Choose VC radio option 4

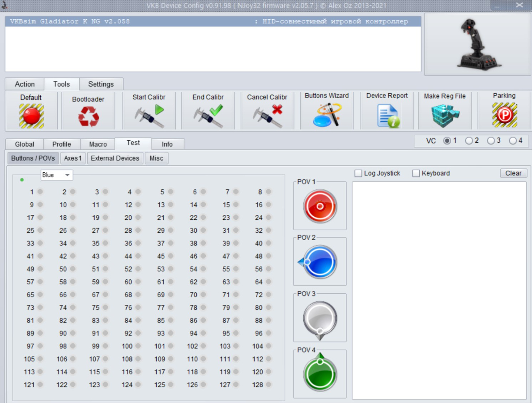(513, 141)
